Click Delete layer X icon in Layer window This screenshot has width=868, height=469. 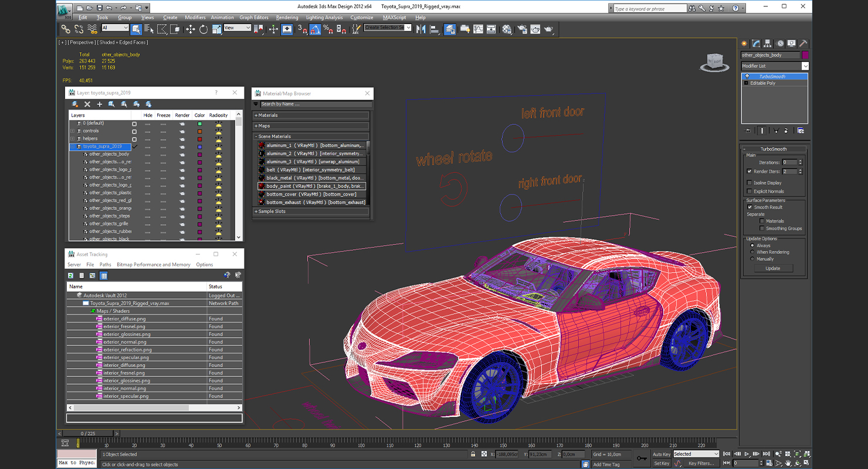pos(87,104)
